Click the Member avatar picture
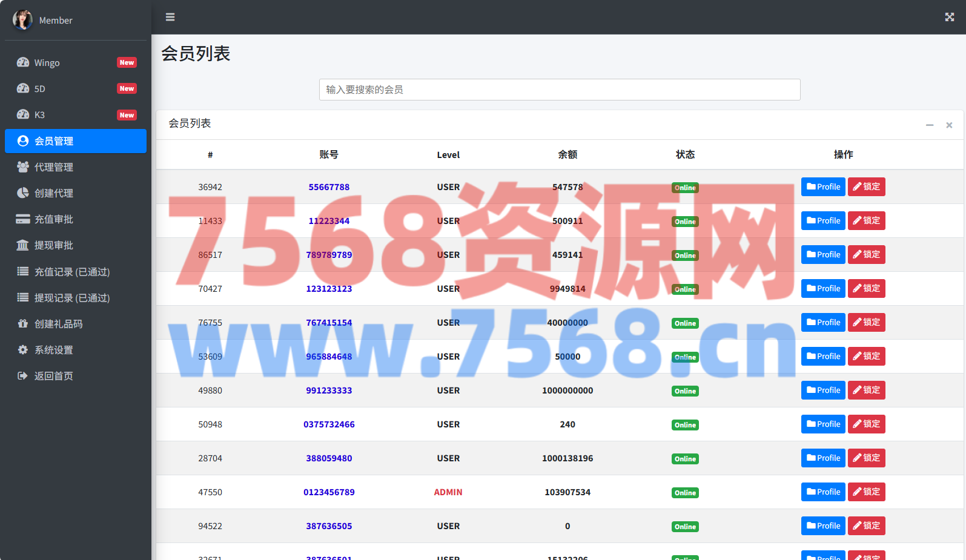The image size is (966, 560). [22, 20]
